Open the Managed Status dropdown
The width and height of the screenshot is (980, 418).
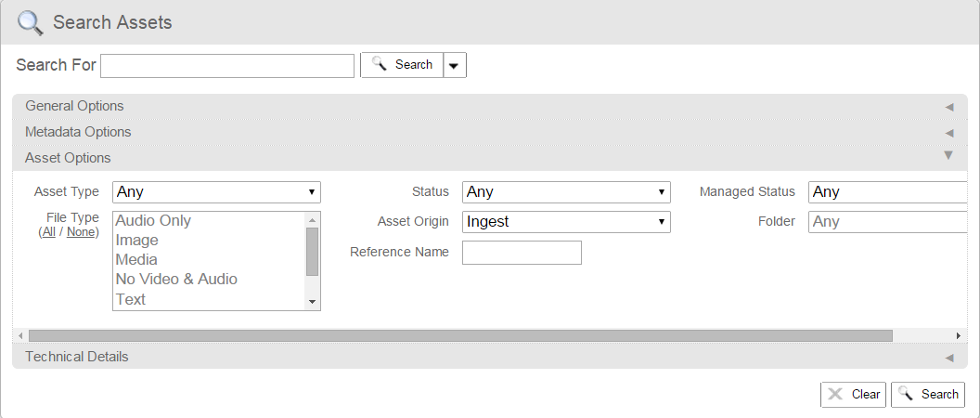coord(887,192)
